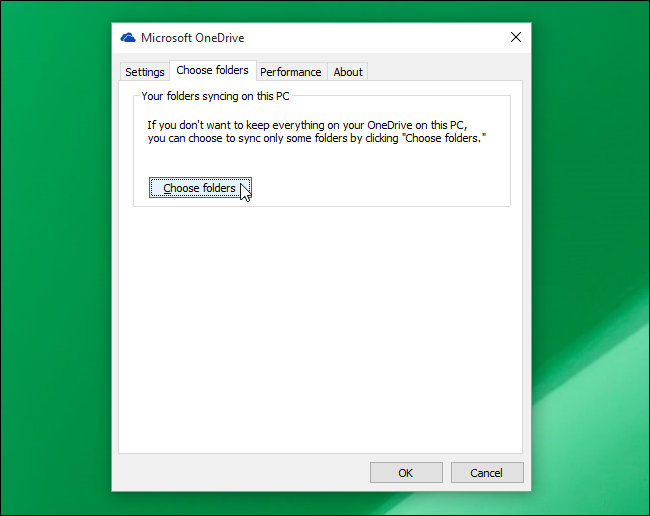
Task: Click the Cancel button
Action: coord(487,472)
